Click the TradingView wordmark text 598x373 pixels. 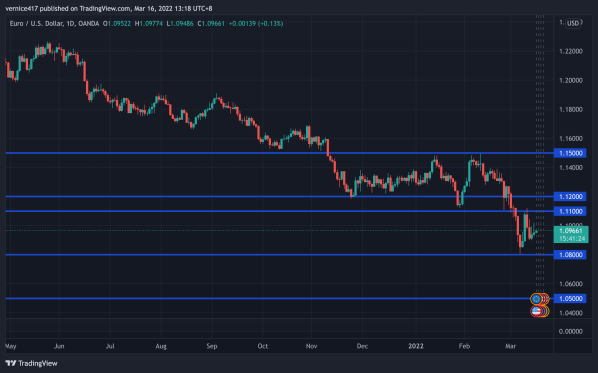[38, 363]
